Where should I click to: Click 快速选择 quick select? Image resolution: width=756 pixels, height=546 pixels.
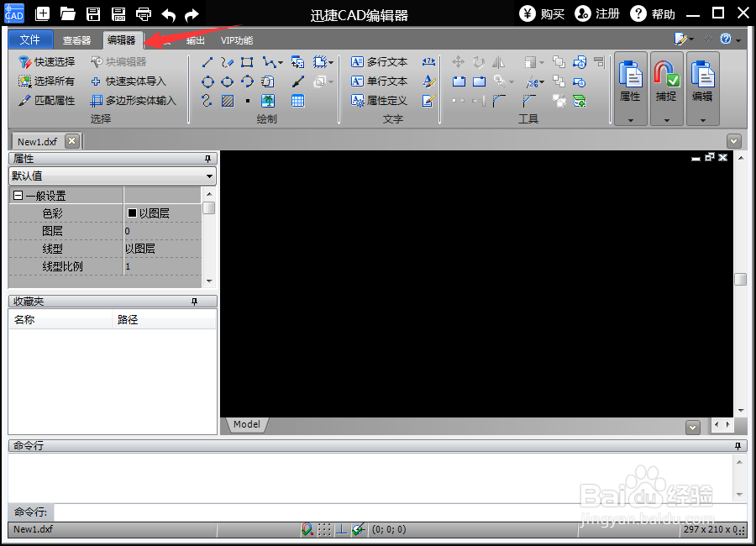coord(47,61)
